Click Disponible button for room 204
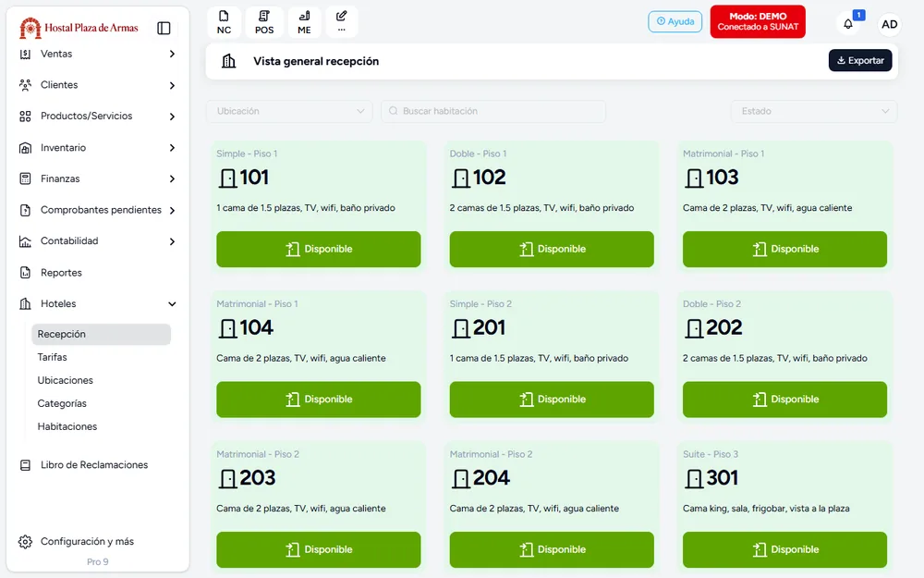 552,549
